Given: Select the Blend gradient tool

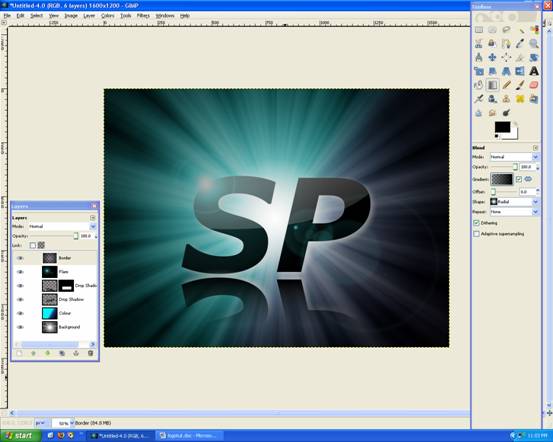Looking at the screenshot, I should 492,85.
